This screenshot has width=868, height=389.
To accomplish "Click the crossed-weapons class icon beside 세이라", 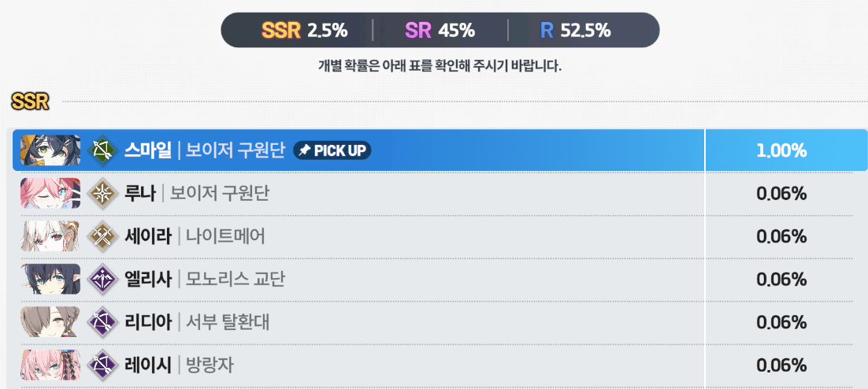I will tap(102, 235).
